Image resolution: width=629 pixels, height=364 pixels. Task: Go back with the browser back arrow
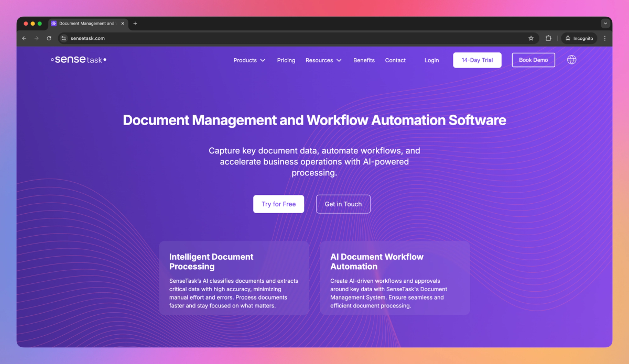click(x=24, y=38)
